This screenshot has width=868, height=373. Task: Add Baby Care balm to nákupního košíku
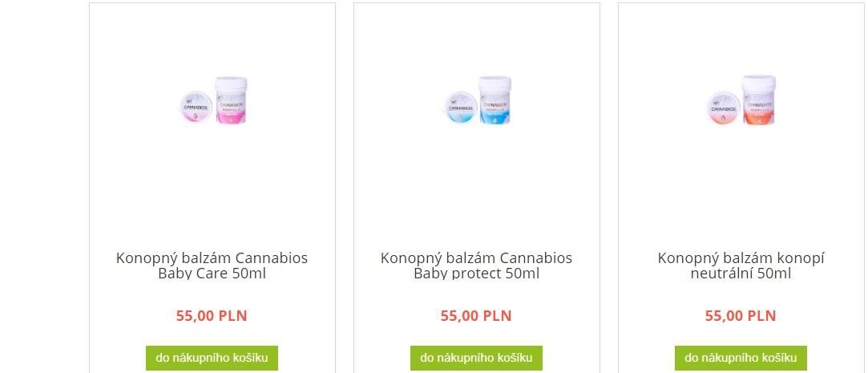click(x=212, y=358)
